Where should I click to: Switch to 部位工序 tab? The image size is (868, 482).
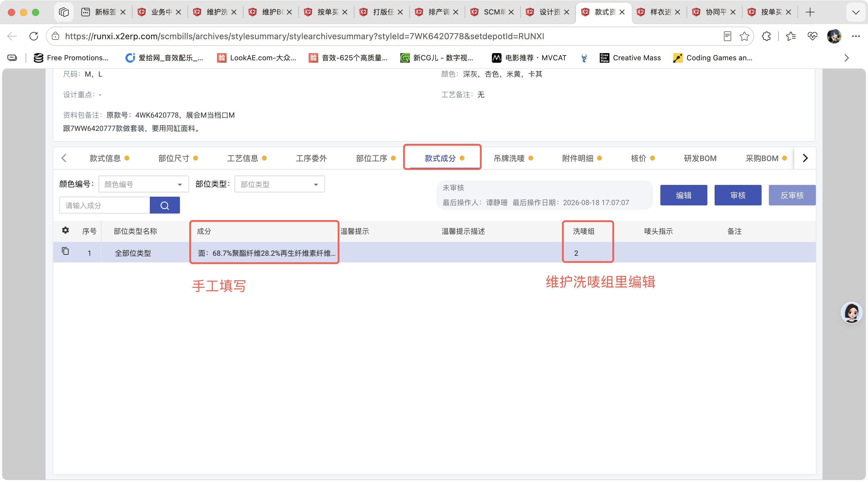376,158
